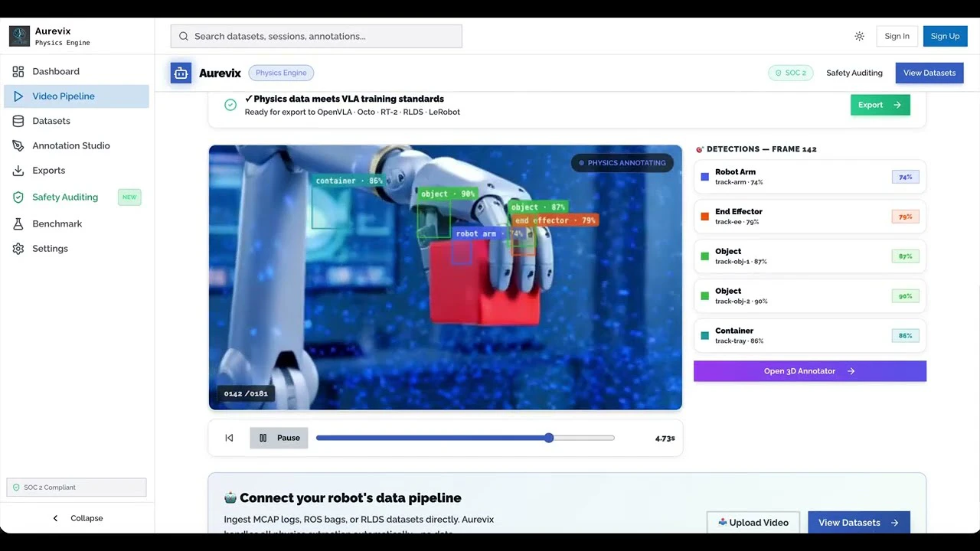Click the 4.73s timestamp readout
The image size is (980, 551).
665,439
